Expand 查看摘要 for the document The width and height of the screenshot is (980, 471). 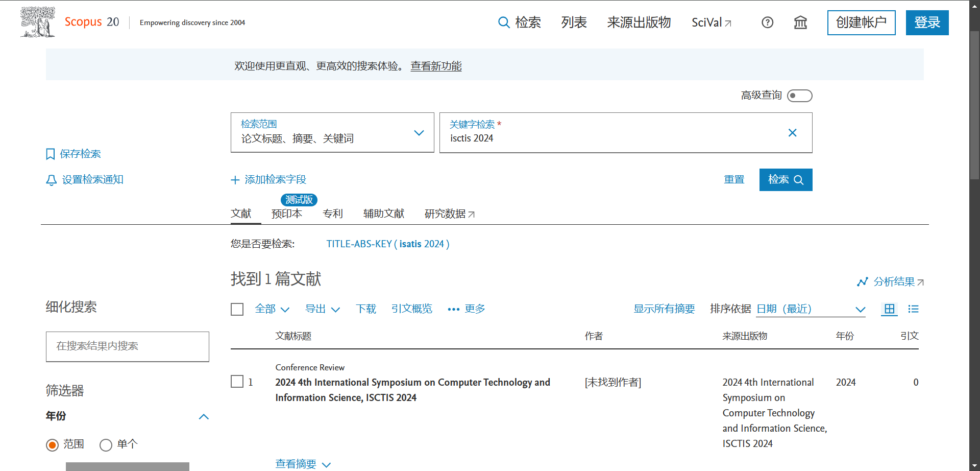click(303, 464)
